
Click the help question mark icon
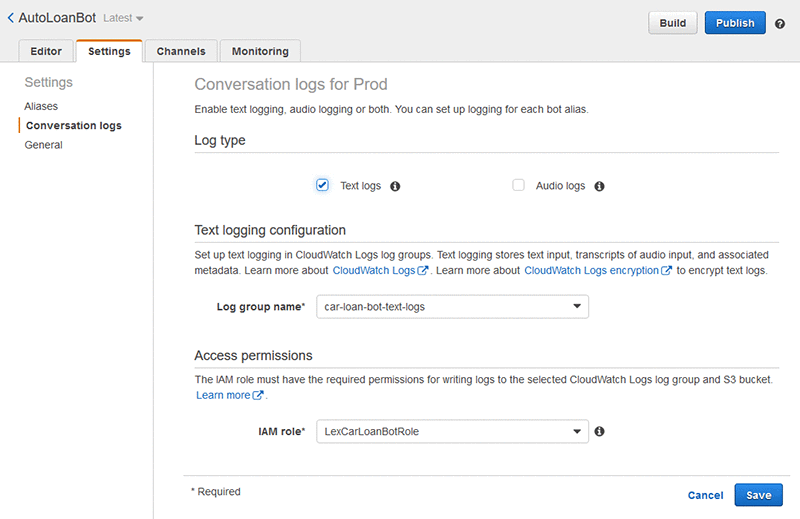click(780, 23)
